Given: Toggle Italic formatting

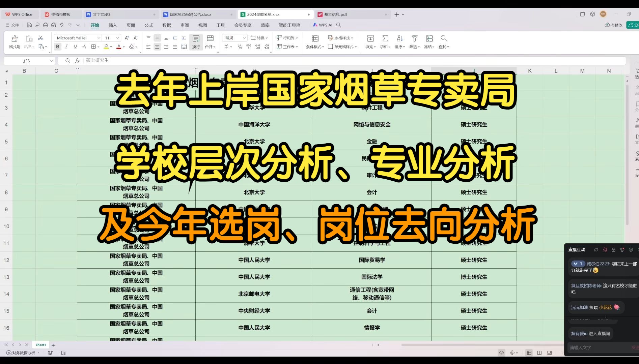Looking at the screenshot, I should pyautogui.click(x=66, y=47).
